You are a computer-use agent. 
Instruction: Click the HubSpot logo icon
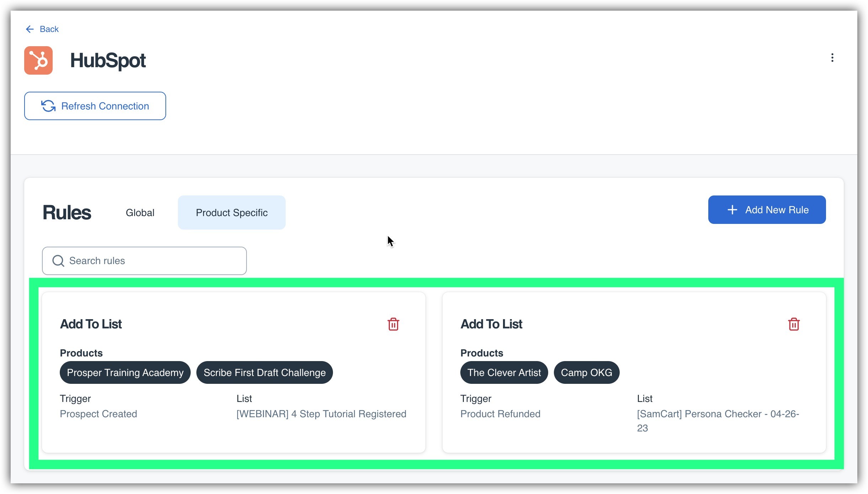(38, 60)
